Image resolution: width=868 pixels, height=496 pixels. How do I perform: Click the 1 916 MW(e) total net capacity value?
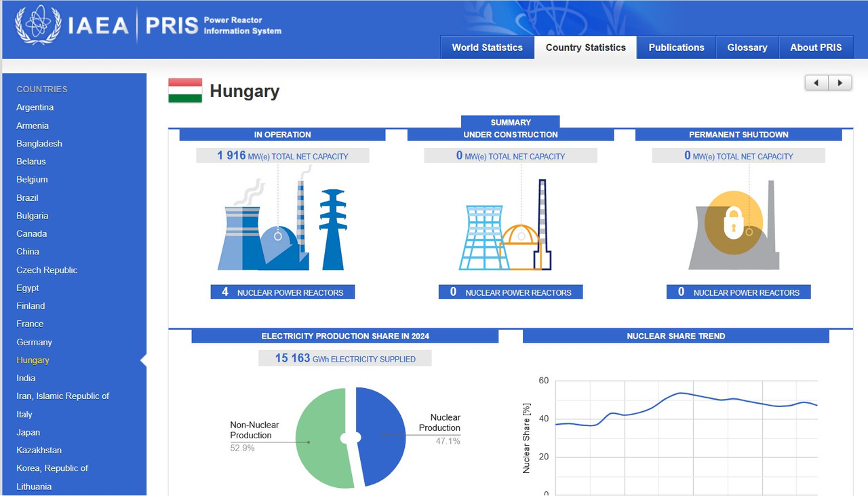[283, 155]
